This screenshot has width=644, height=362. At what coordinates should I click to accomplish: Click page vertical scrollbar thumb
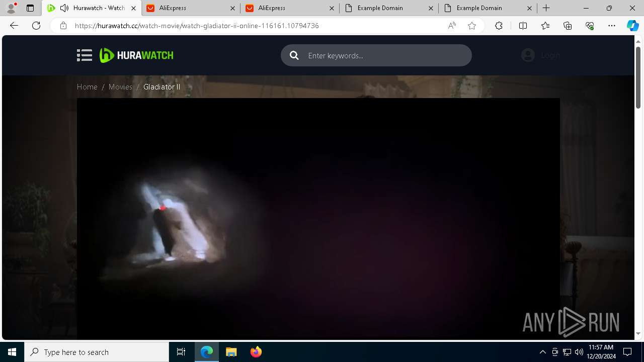click(638, 77)
